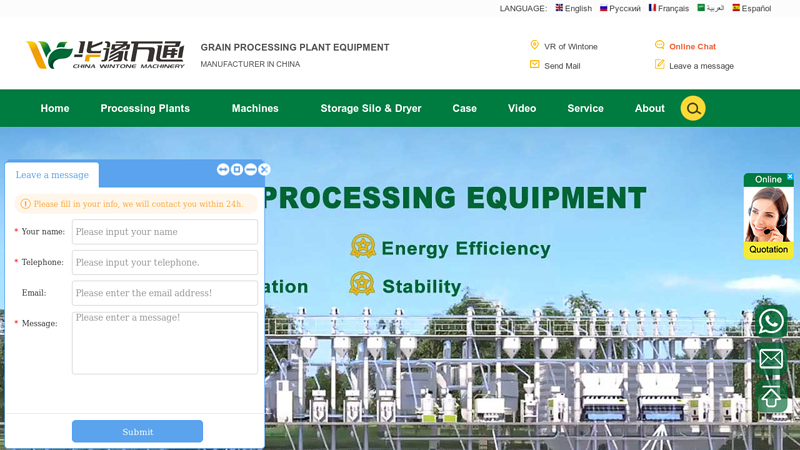This screenshot has width=800, height=450.
Task: Click the Grain Processing Plant Equipment heading
Action: coord(295,47)
